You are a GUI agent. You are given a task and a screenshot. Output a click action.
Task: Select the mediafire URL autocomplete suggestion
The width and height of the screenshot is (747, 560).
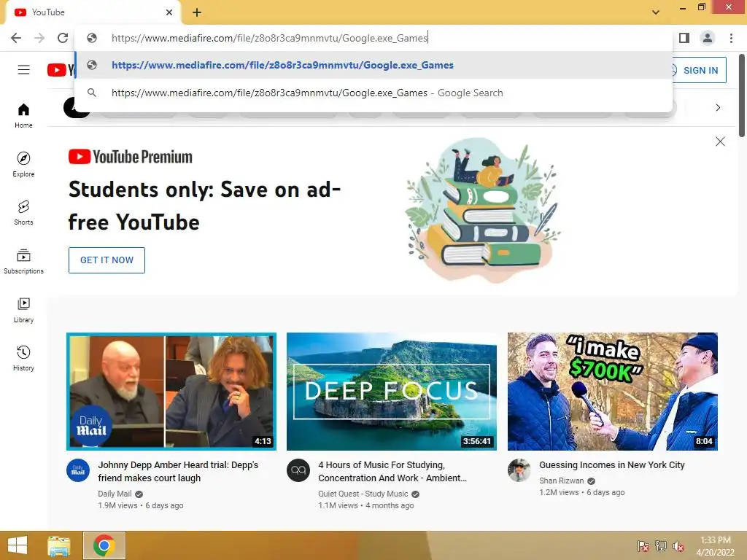[x=373, y=65]
